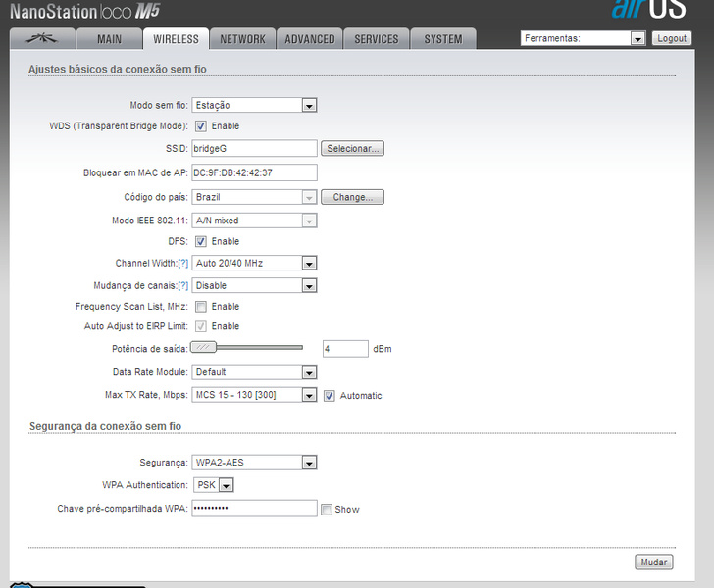The width and height of the screenshot is (714, 588).
Task: Click the Selecionar... button
Action: coord(352,148)
